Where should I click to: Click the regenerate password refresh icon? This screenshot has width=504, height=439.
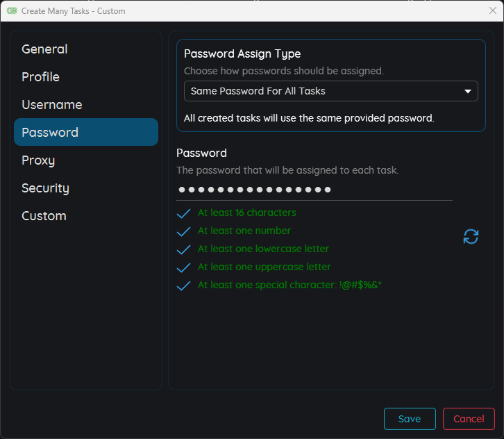tap(471, 237)
